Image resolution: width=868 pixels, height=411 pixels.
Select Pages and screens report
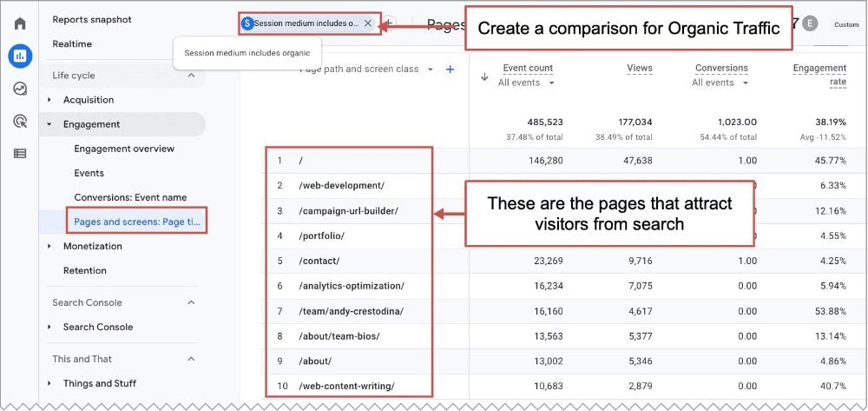click(137, 222)
